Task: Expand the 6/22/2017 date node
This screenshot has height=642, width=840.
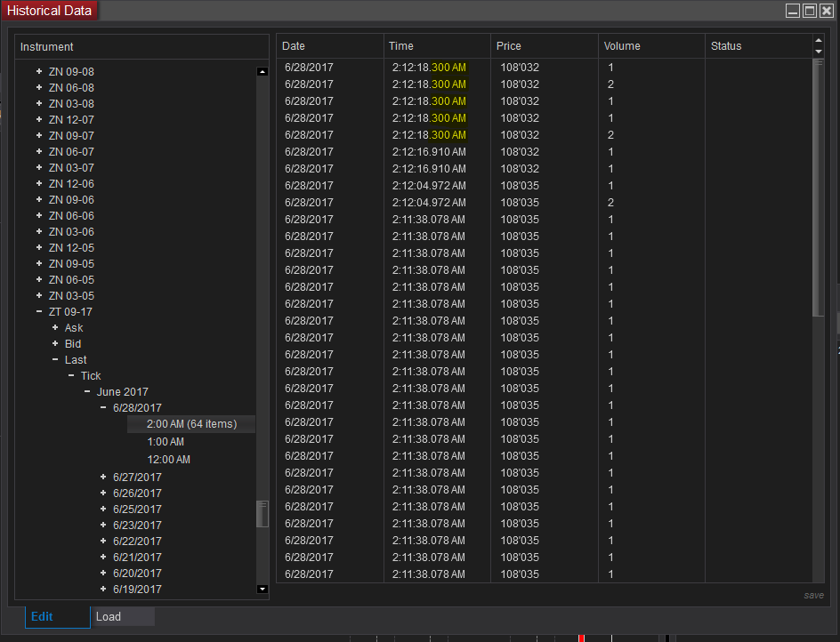Action: [x=103, y=542]
